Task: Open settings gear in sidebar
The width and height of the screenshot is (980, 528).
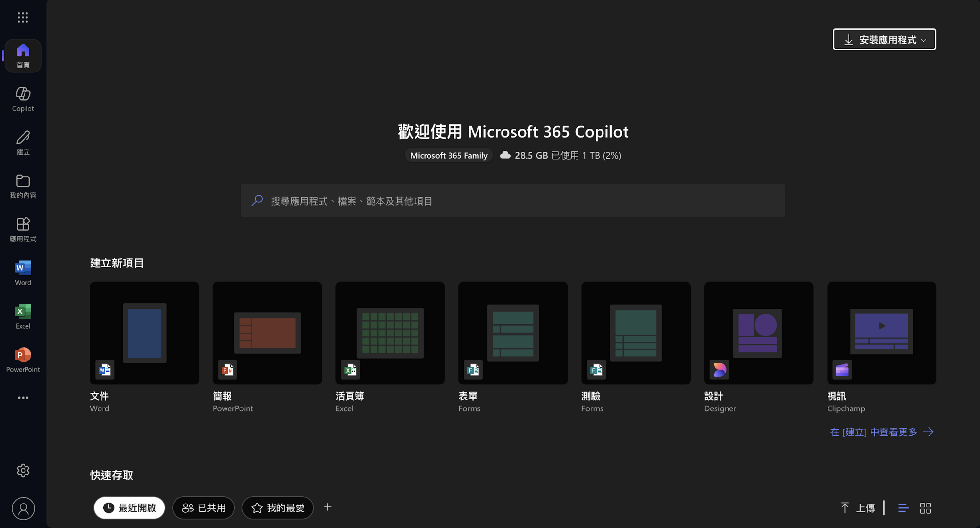Action: 23,471
